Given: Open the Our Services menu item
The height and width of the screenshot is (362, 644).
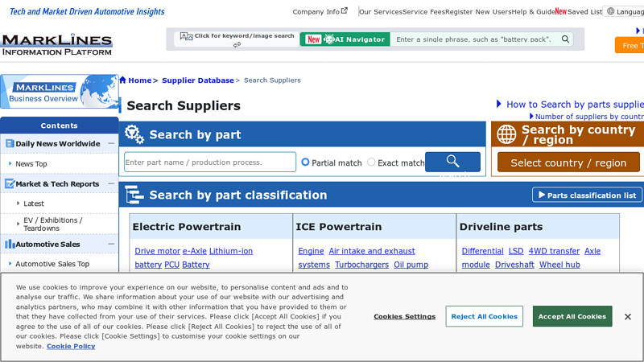Looking at the screenshot, I should point(381,12).
